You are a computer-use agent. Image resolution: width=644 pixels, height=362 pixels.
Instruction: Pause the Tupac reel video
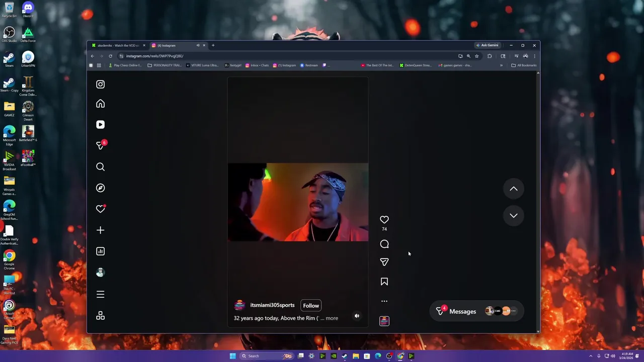tap(298, 202)
